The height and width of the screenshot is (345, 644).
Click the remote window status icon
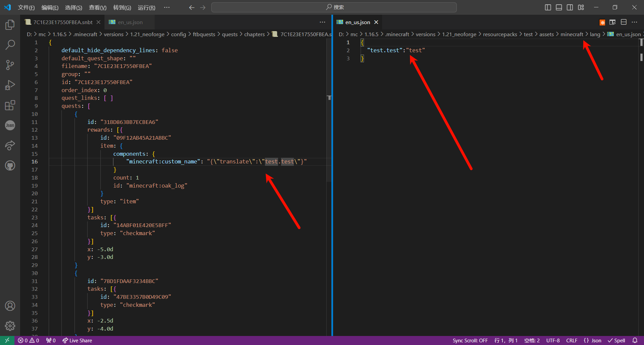(x=7, y=340)
